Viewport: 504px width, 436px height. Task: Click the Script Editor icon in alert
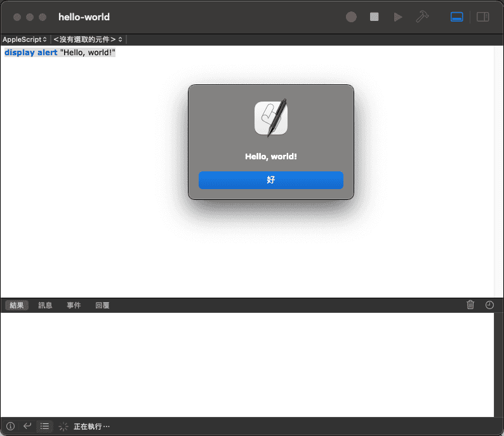pos(271,117)
